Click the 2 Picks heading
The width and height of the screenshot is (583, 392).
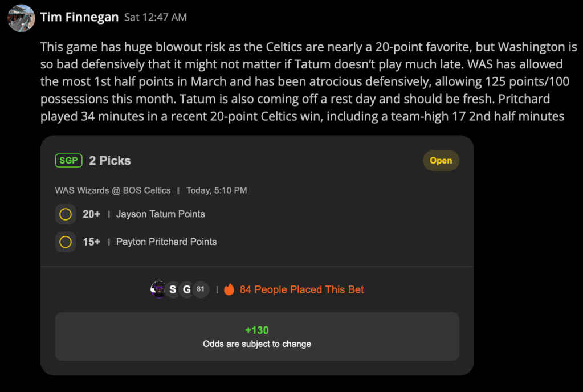tap(109, 161)
